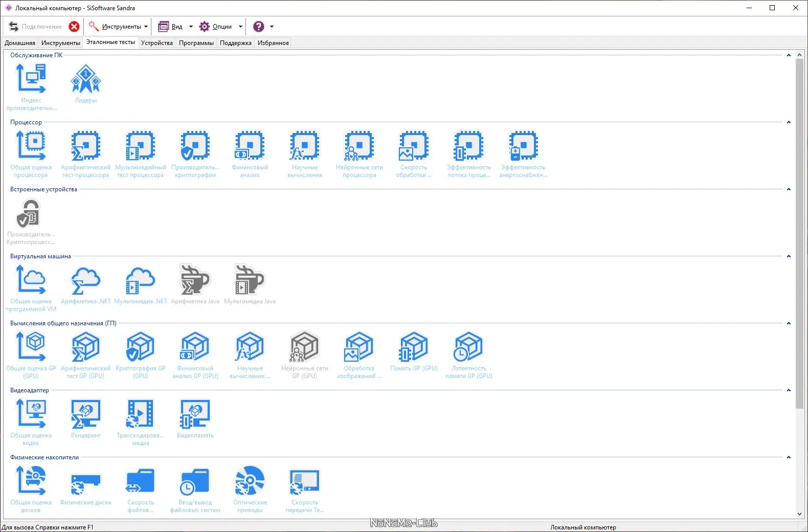Screen dimensions: 808x532
Task: Run Нейронные сети процессора test
Action: click(x=360, y=154)
